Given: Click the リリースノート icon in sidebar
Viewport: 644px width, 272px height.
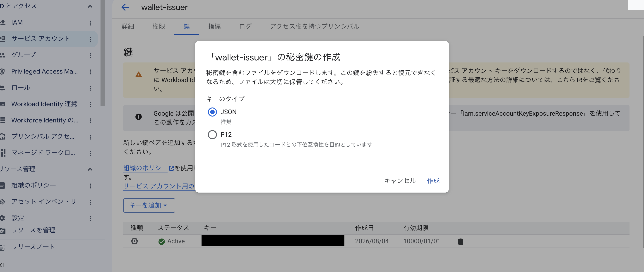Looking at the screenshot, I should (2, 247).
